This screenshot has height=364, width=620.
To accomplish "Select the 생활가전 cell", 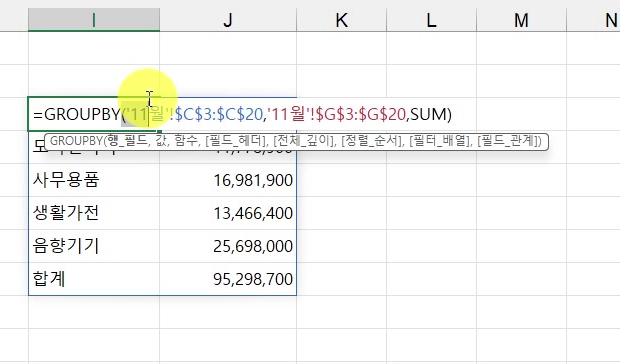I will [x=94, y=213].
